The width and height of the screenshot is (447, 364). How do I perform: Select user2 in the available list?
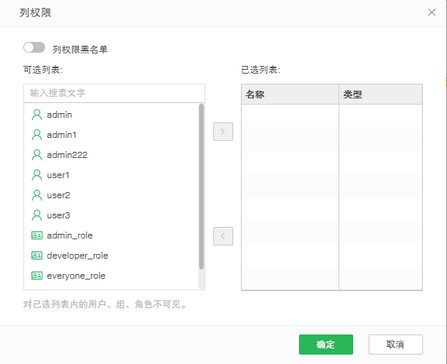(111, 195)
